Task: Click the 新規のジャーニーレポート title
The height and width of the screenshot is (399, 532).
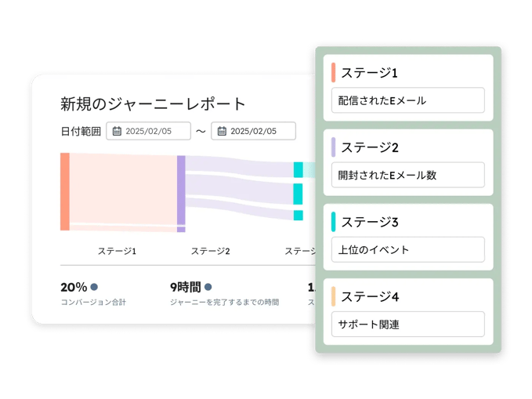Action: click(153, 104)
